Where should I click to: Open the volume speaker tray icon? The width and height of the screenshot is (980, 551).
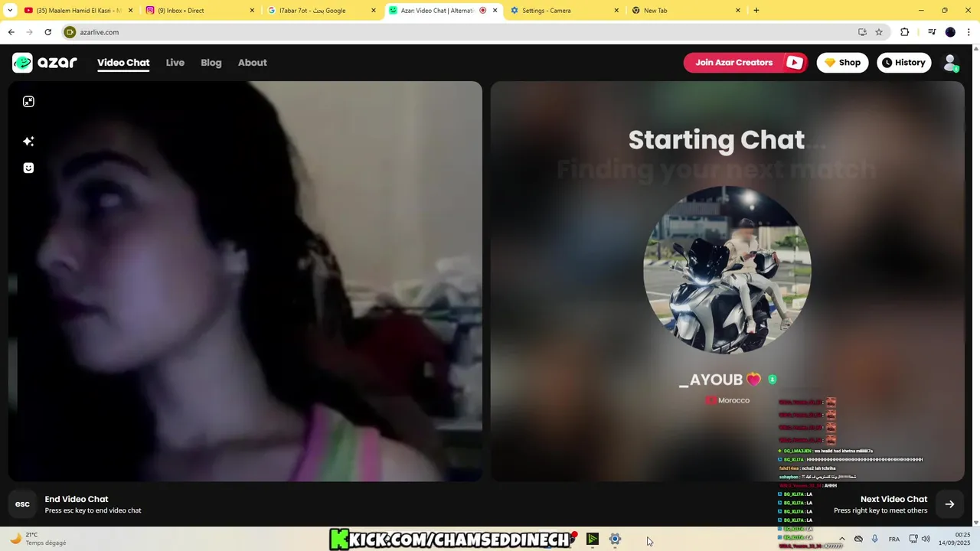(x=926, y=539)
